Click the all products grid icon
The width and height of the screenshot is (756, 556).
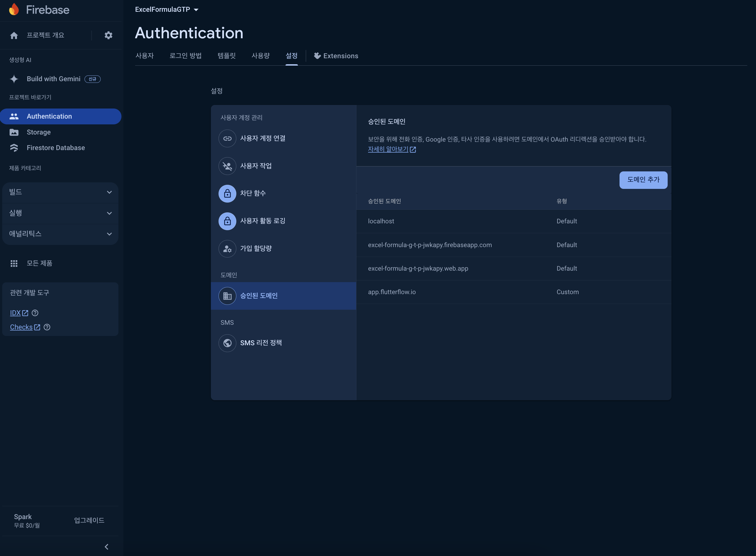click(14, 264)
